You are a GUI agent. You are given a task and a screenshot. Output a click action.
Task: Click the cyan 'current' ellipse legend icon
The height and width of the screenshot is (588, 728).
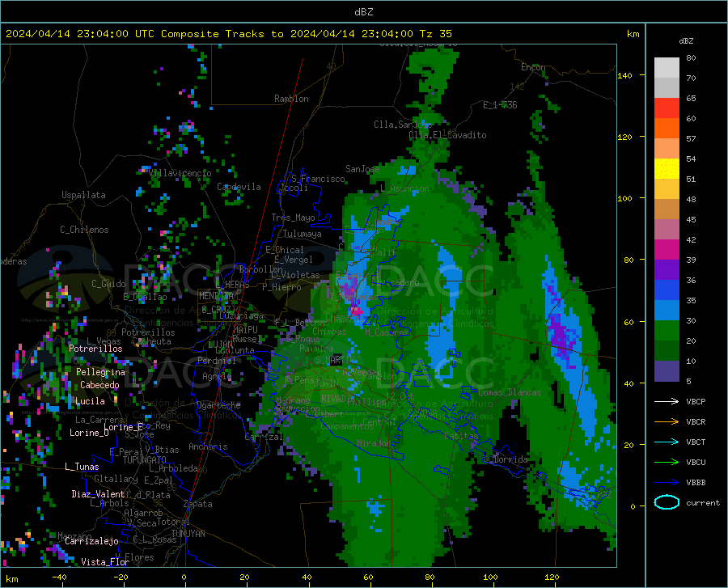click(x=667, y=502)
